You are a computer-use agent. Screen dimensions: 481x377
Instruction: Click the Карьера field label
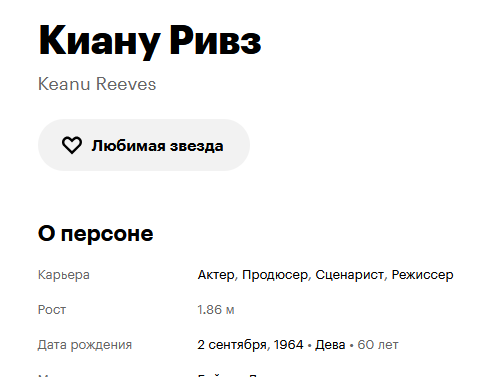pos(64,275)
